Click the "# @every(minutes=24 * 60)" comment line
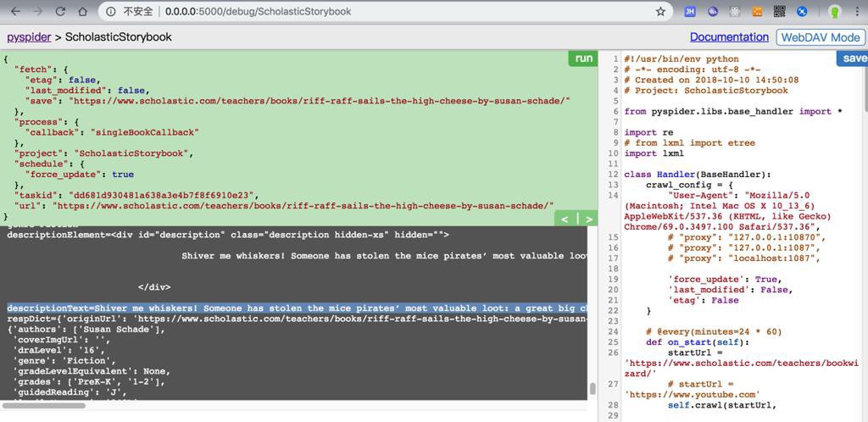The image size is (868, 422). click(x=714, y=331)
